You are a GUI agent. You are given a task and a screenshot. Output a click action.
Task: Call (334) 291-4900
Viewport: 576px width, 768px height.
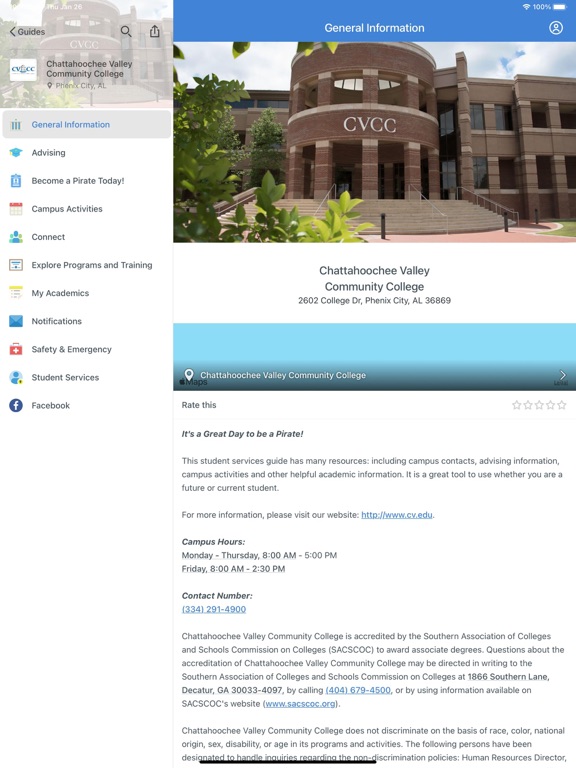[x=214, y=609]
